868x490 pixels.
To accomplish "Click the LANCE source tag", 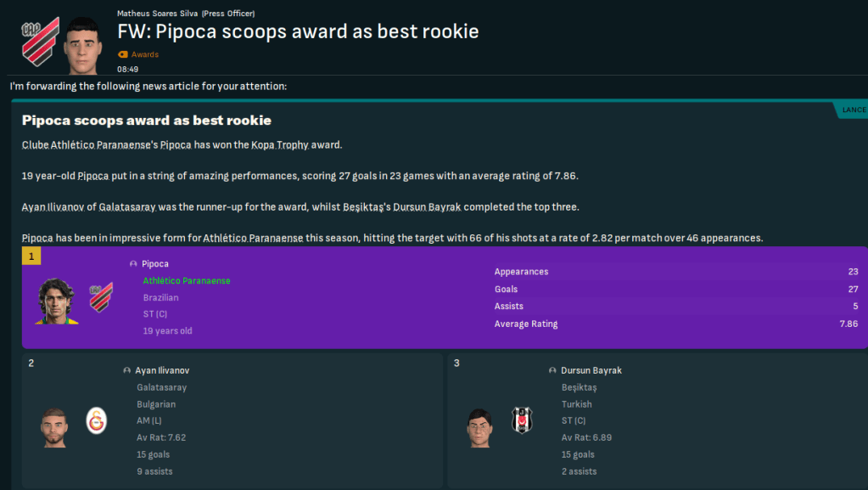I will 854,110.
